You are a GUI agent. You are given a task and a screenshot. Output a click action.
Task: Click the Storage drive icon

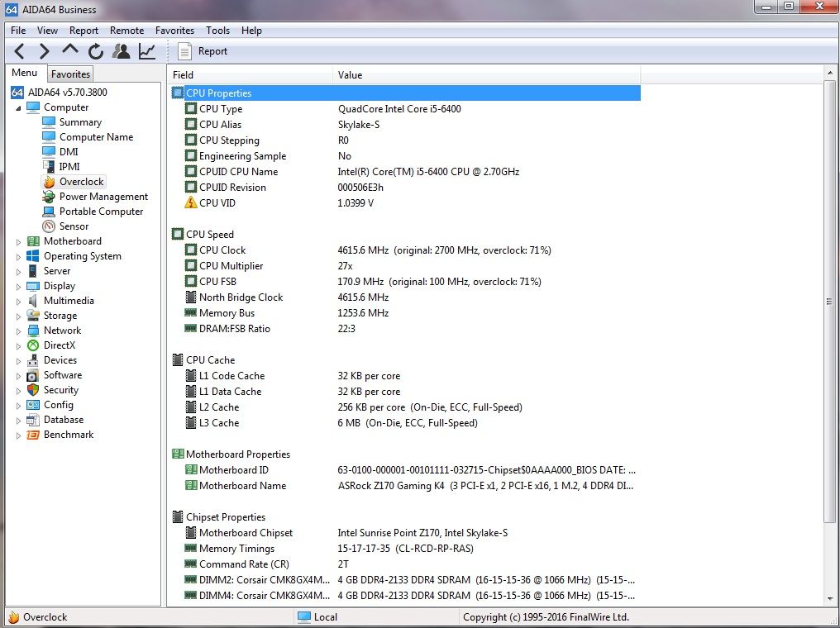click(x=33, y=316)
